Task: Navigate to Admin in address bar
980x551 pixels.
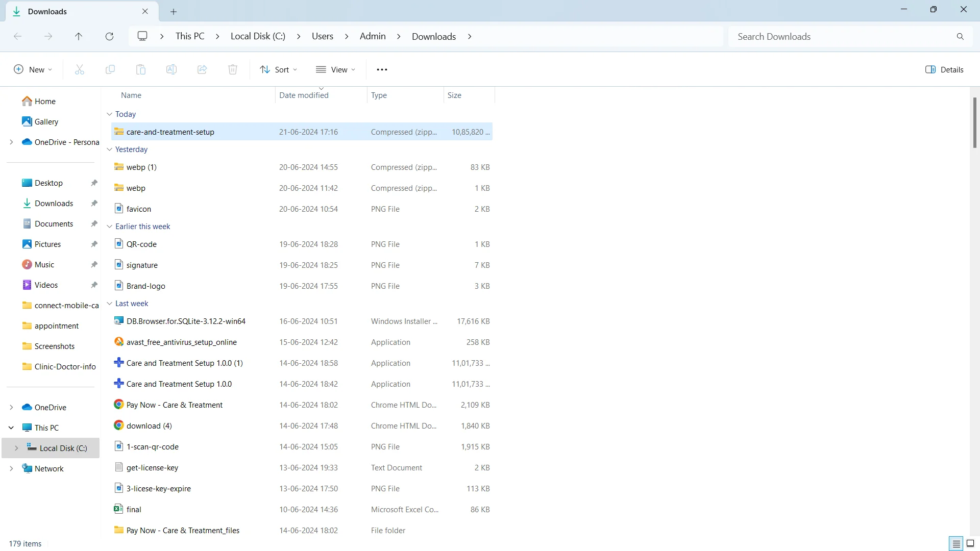Action: tap(373, 36)
